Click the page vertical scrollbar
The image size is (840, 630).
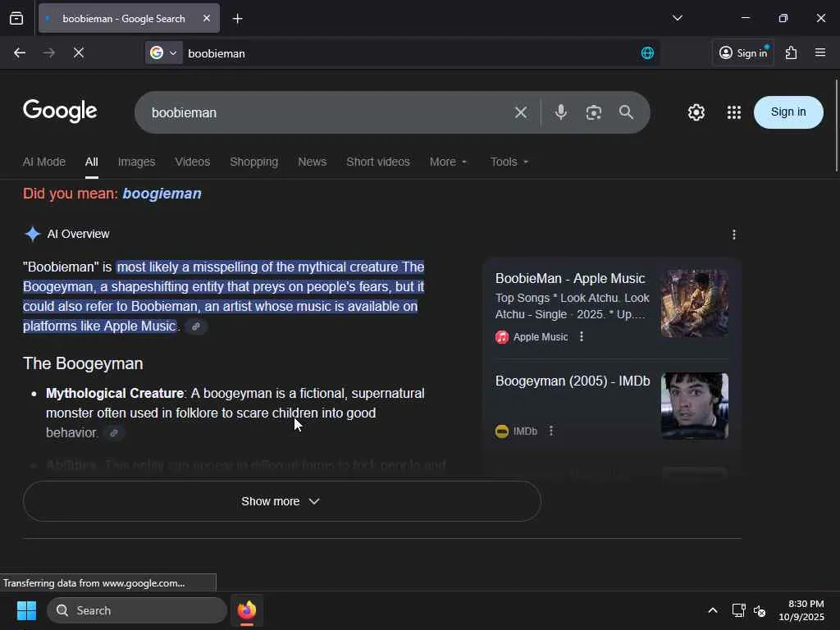(836, 126)
